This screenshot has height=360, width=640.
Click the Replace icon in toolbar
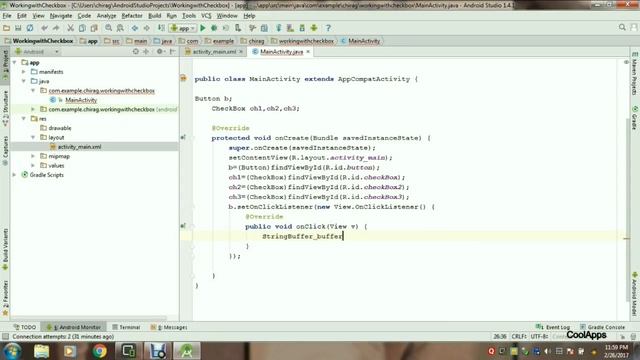(120, 28)
